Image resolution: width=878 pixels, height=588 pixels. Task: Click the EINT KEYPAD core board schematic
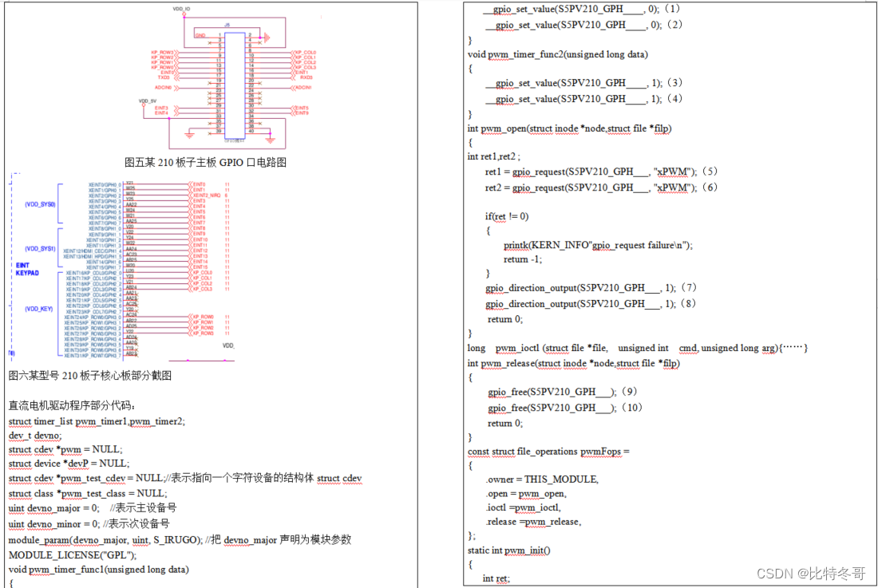pos(122,267)
